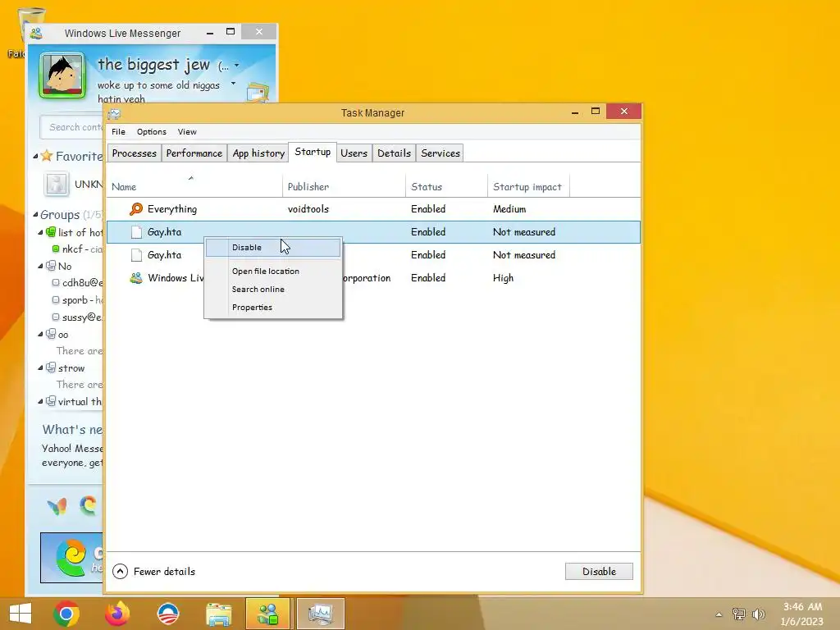This screenshot has height=630, width=840.
Task: Click the High startup impact value
Action: tap(503, 278)
